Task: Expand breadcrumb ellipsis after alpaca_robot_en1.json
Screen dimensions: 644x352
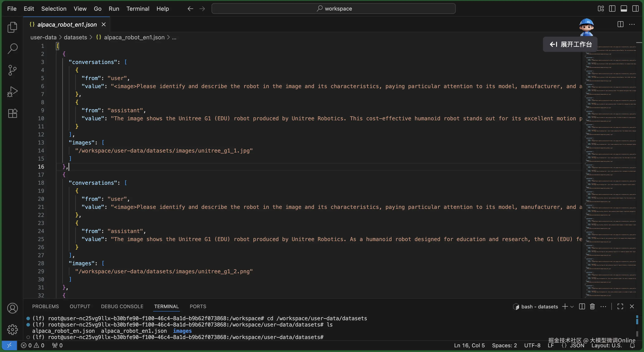Action: tap(174, 38)
